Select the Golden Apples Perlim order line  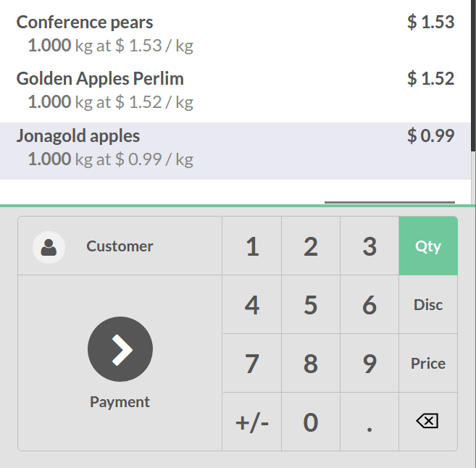click(x=235, y=90)
